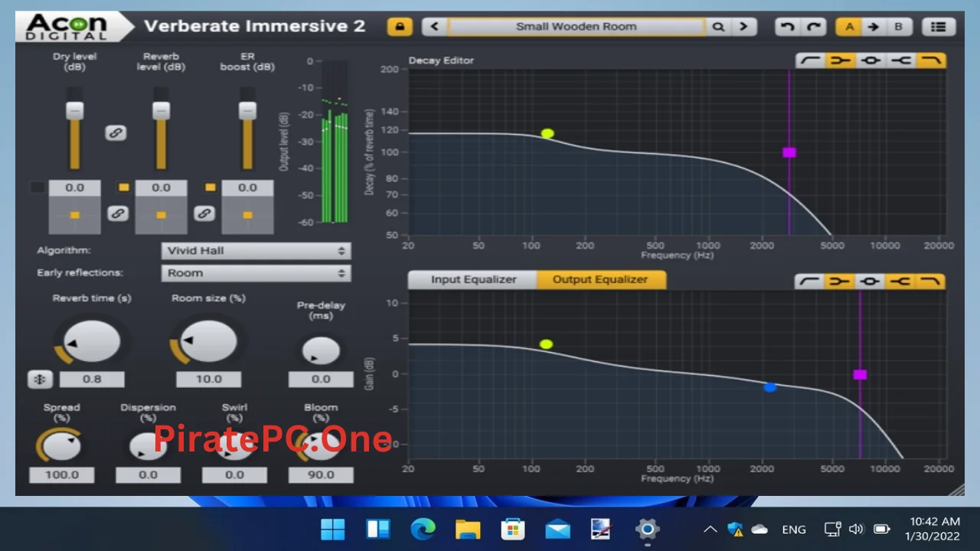Click the ER boost 0.0 value field
The width and height of the screenshot is (980, 551).
click(247, 187)
